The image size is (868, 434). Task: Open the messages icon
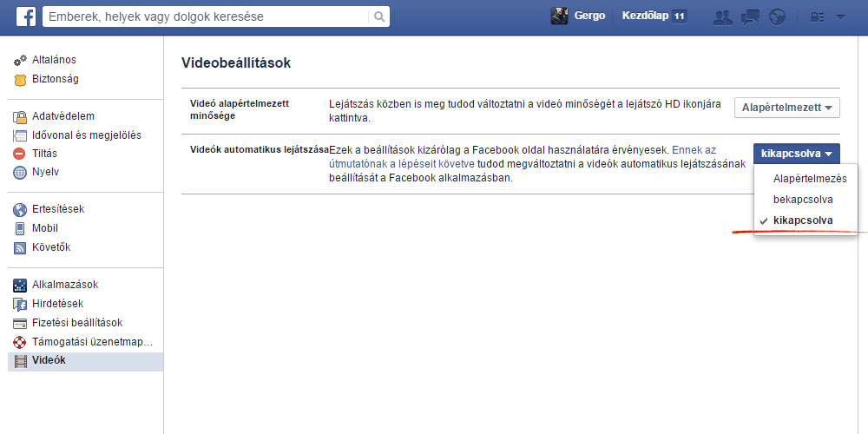coord(751,16)
